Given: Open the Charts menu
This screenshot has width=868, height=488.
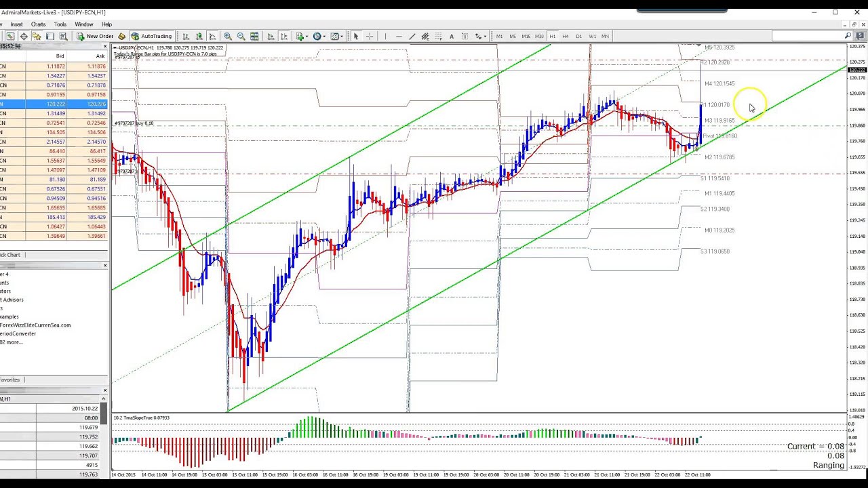Looking at the screenshot, I should tap(38, 24).
